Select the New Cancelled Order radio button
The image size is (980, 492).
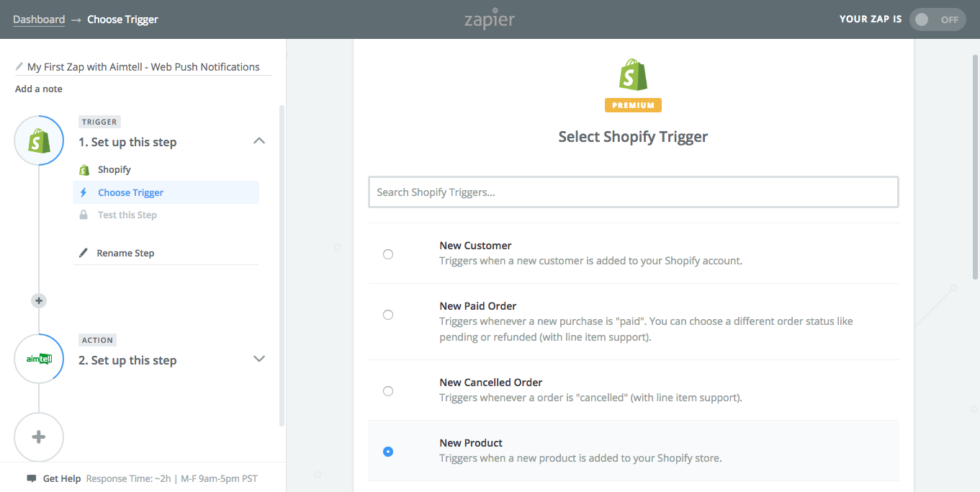tap(388, 391)
